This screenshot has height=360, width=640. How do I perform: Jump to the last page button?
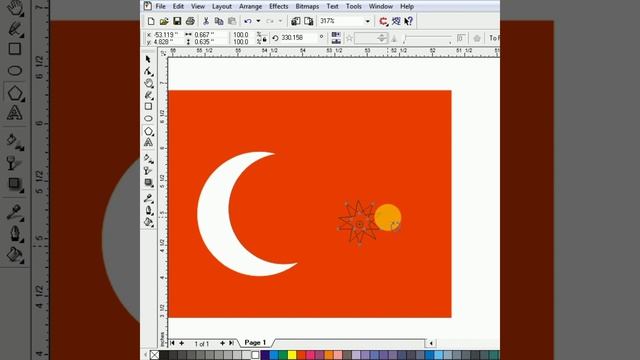click(231, 343)
